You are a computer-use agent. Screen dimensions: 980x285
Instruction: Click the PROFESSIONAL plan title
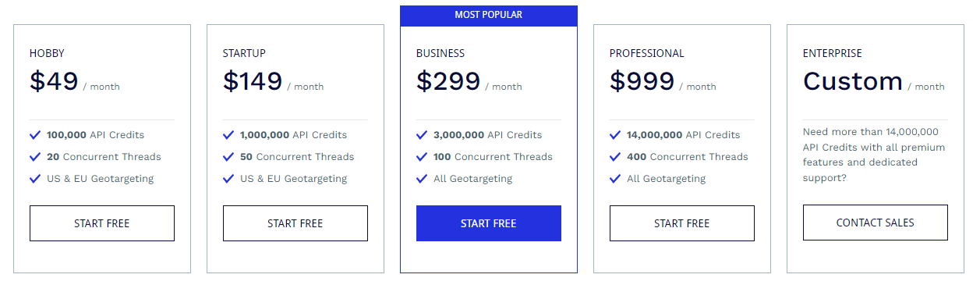click(x=647, y=54)
